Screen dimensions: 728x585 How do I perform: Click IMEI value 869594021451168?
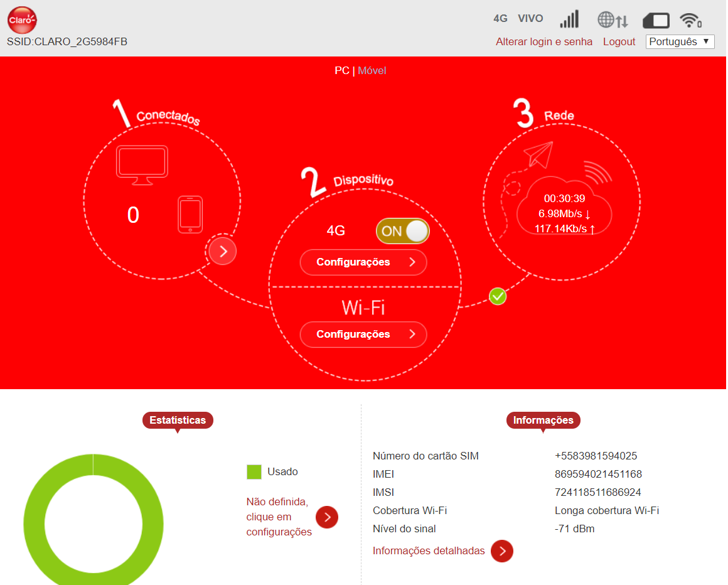pos(598,474)
